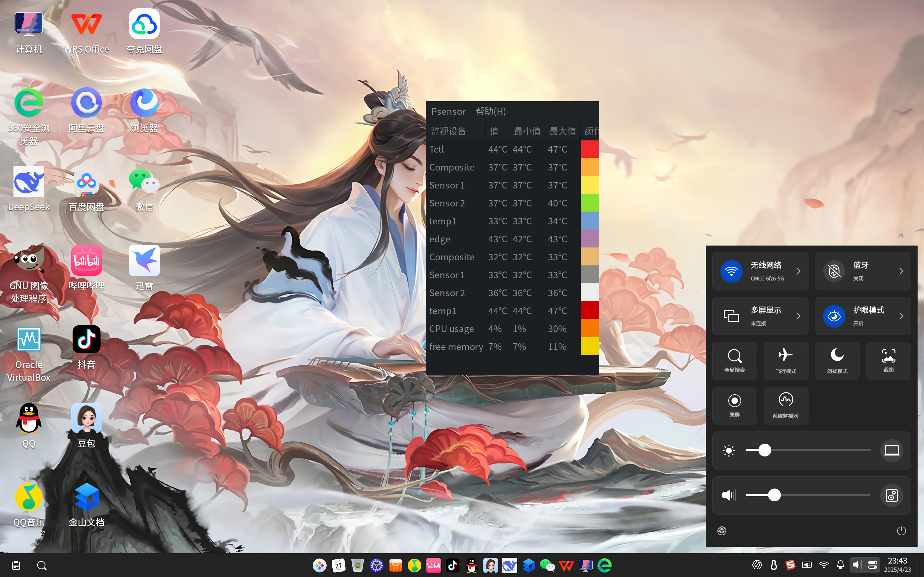Screen dimensions: 924x577
Task: Open System Monitor (系统监视器) tile
Action: [x=785, y=406]
